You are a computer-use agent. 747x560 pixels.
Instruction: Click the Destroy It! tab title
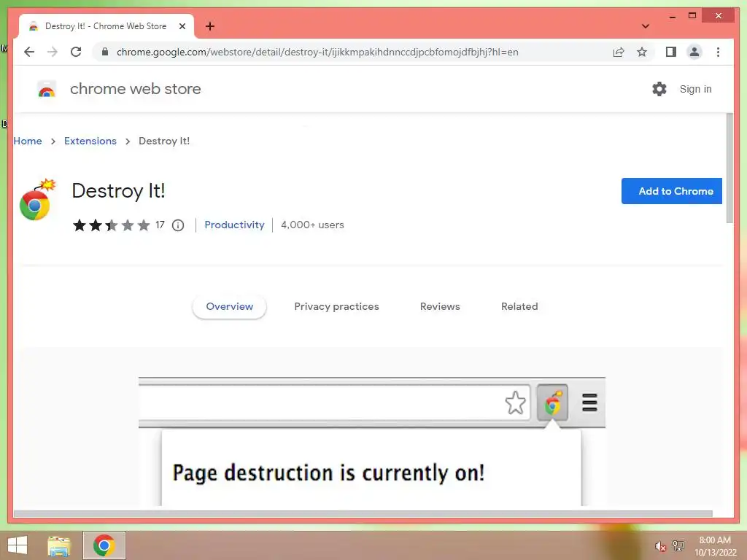click(x=106, y=26)
